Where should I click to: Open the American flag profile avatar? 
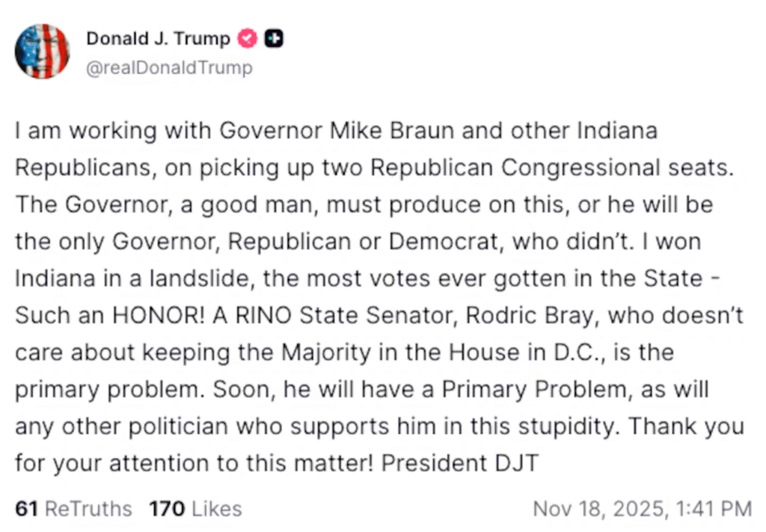[43, 51]
